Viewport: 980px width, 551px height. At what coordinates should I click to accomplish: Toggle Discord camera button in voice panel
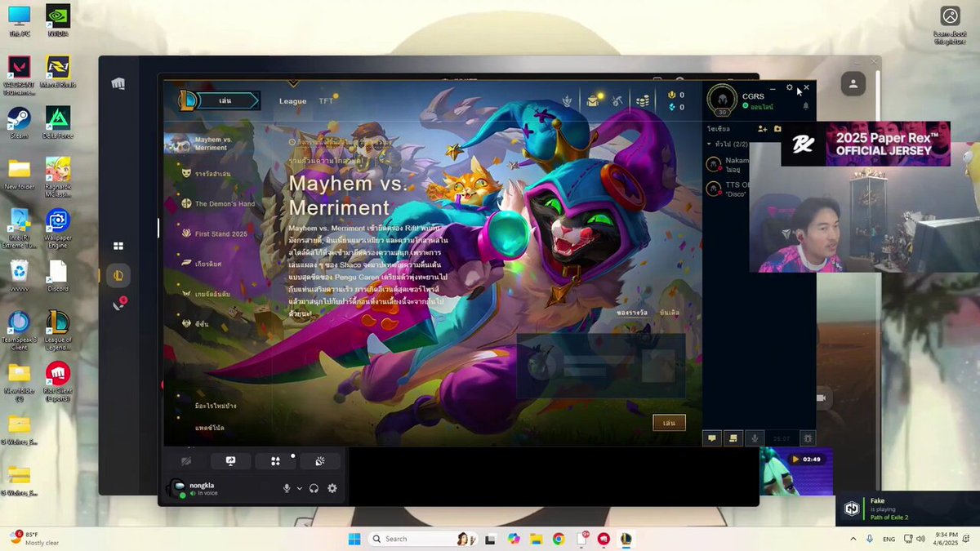click(187, 461)
